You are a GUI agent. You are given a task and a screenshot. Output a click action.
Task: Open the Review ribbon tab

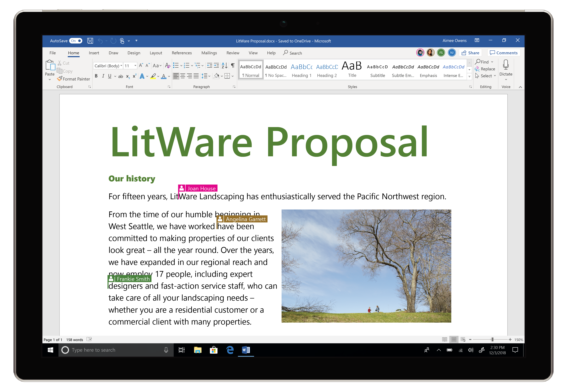coord(233,53)
